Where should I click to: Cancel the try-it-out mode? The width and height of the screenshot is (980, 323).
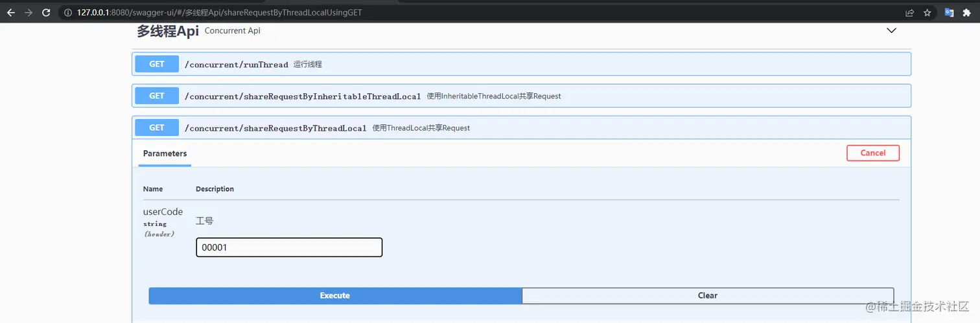click(x=873, y=153)
